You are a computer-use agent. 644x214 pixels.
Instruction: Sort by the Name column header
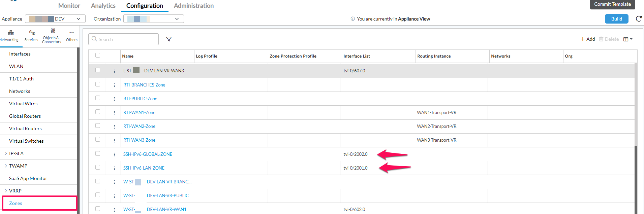tap(128, 56)
